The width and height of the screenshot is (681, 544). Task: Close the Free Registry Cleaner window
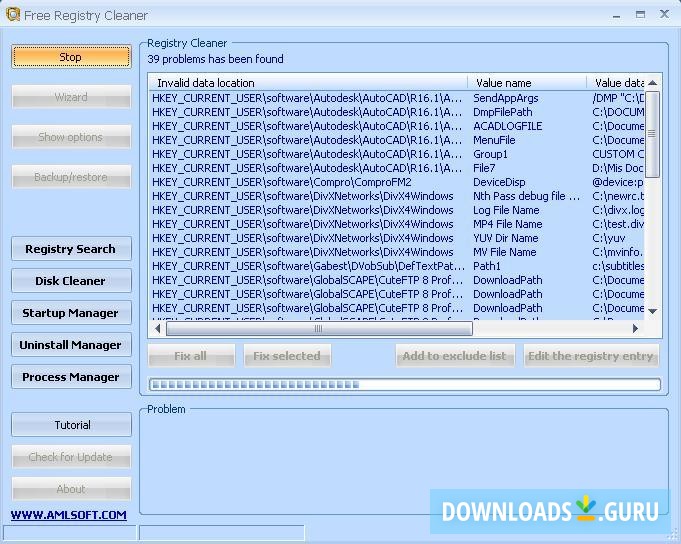[664, 14]
